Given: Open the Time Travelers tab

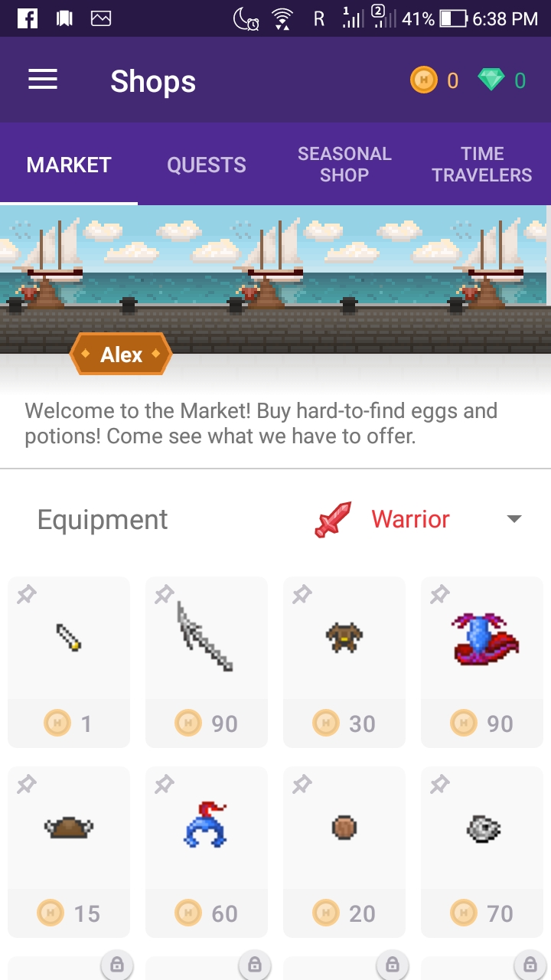Looking at the screenshot, I should 482,164.
